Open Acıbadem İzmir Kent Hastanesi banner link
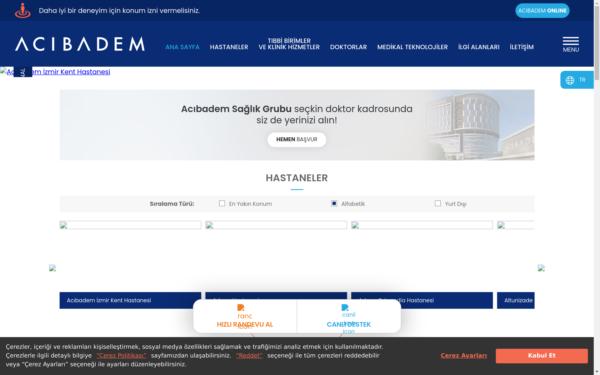 [55, 72]
